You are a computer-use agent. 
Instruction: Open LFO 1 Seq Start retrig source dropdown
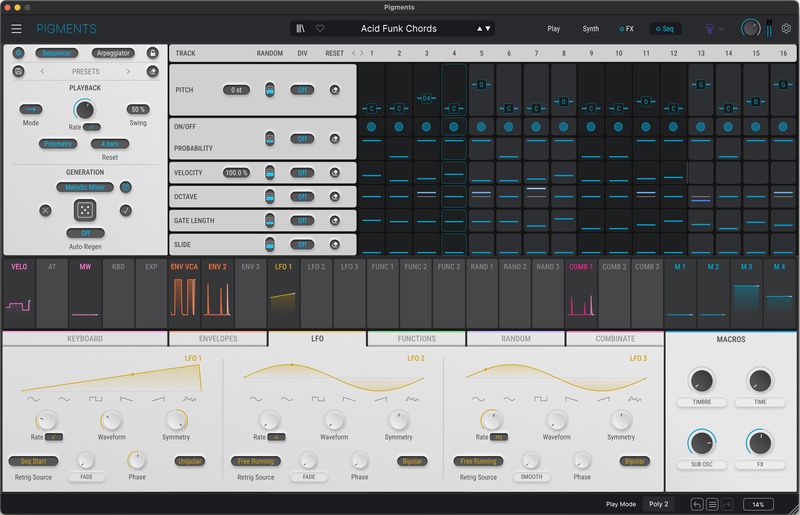(x=34, y=461)
